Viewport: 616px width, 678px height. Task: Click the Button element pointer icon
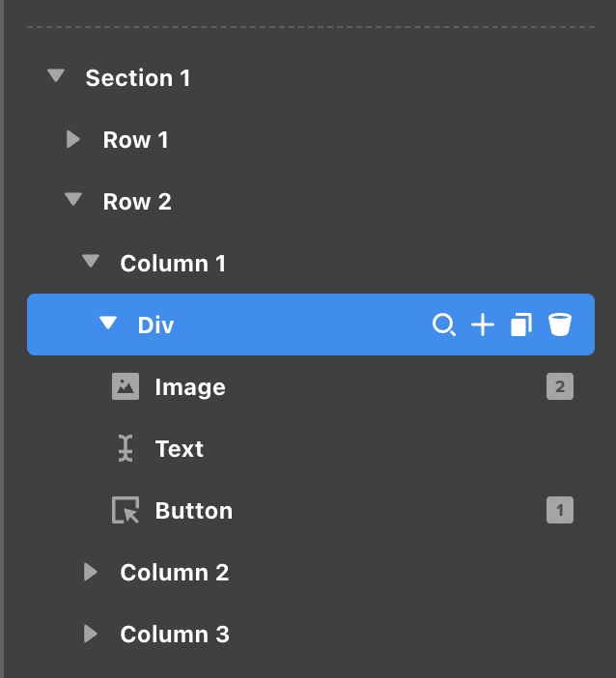[x=126, y=511]
